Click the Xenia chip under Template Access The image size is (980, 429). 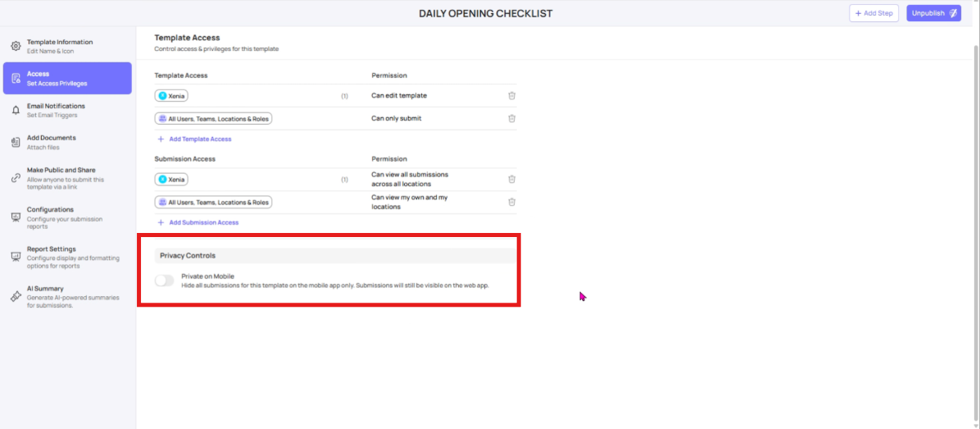tap(172, 96)
